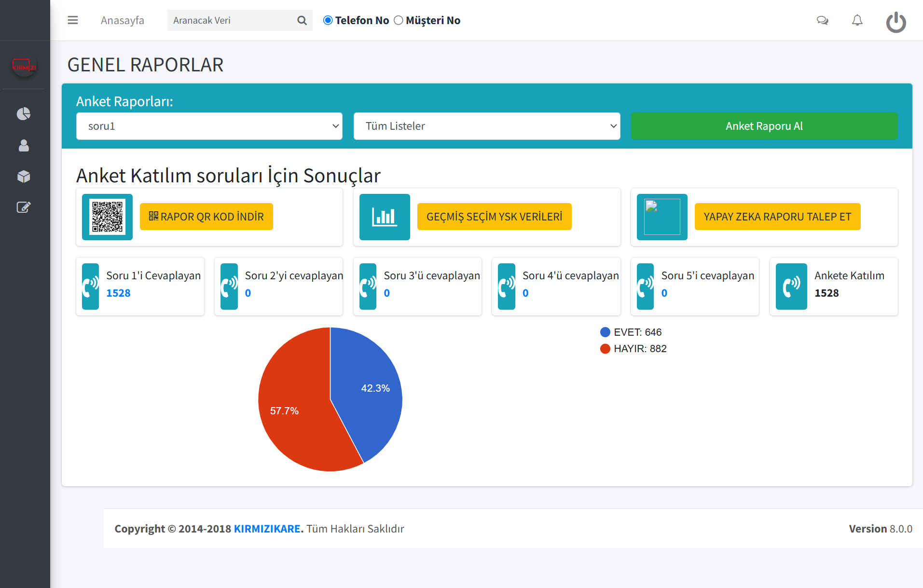The image size is (923, 588).
Task: Expand the soru1 question dropdown
Action: pyautogui.click(x=209, y=126)
